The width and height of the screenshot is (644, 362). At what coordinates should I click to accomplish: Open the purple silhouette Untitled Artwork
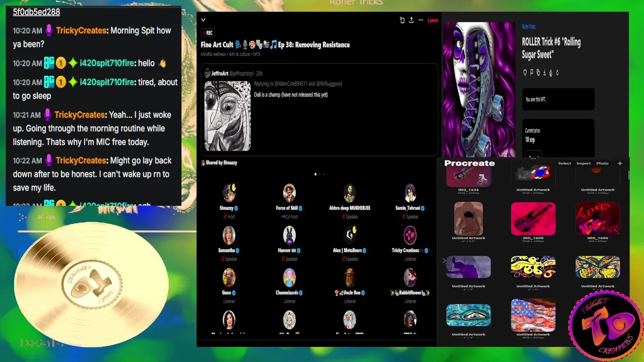coord(468,267)
